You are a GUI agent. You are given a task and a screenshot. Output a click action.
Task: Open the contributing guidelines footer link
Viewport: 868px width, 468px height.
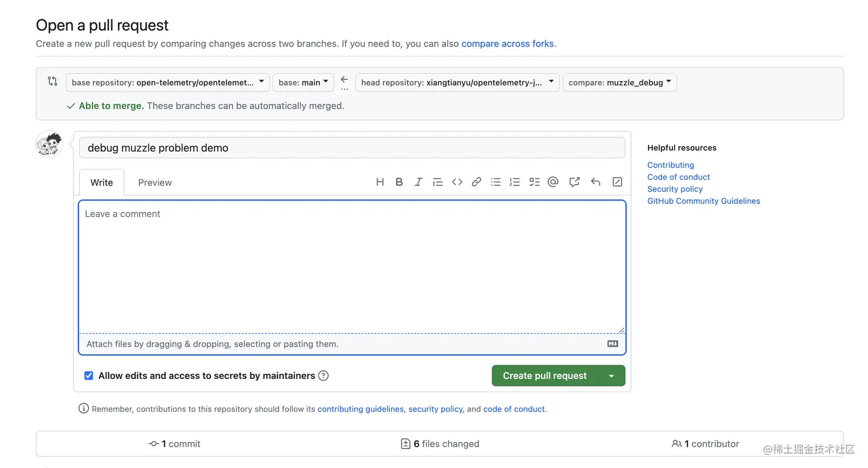361,409
